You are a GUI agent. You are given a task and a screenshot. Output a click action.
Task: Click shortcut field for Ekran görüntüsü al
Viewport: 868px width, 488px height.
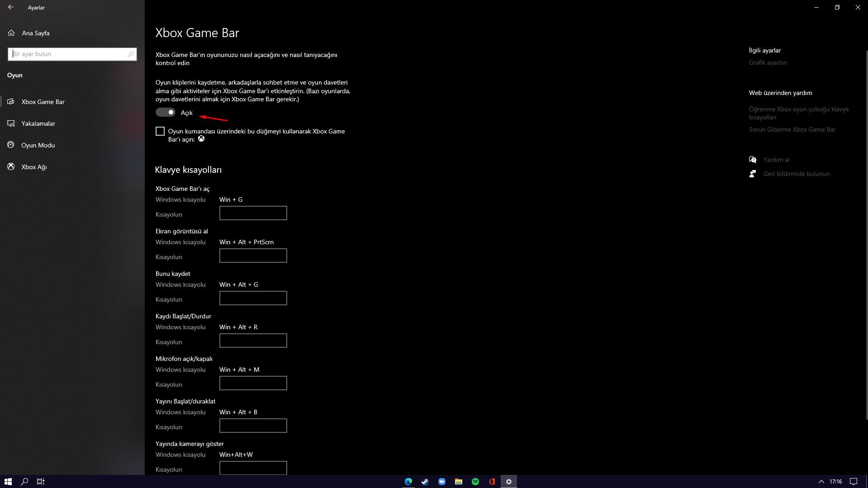point(253,256)
